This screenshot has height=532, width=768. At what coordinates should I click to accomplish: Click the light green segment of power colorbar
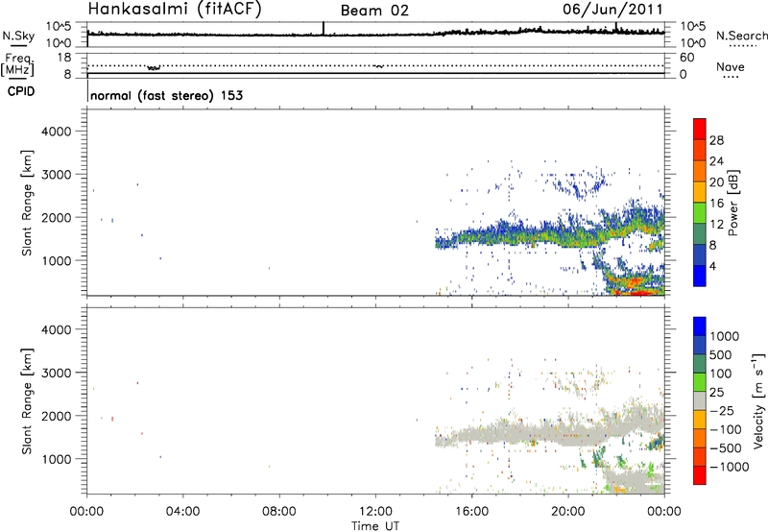[700, 212]
